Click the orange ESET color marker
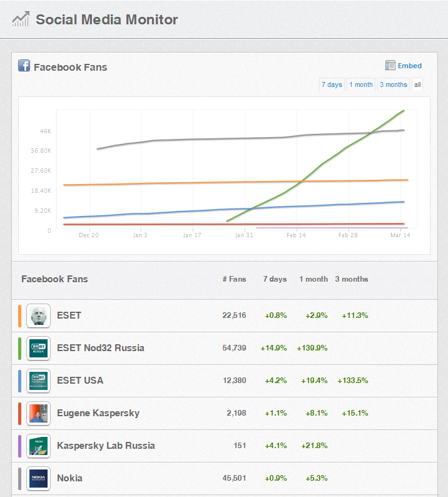Image resolution: width=448 pixels, height=497 pixels. pyautogui.click(x=20, y=315)
